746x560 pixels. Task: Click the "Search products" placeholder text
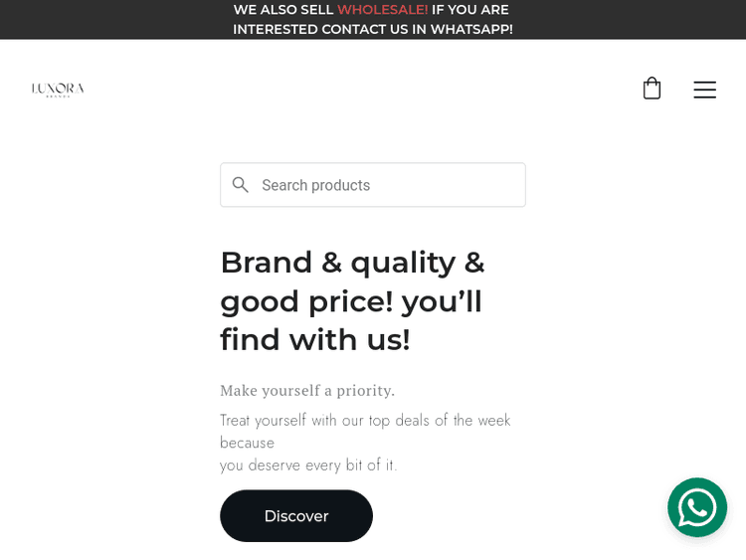(x=315, y=185)
